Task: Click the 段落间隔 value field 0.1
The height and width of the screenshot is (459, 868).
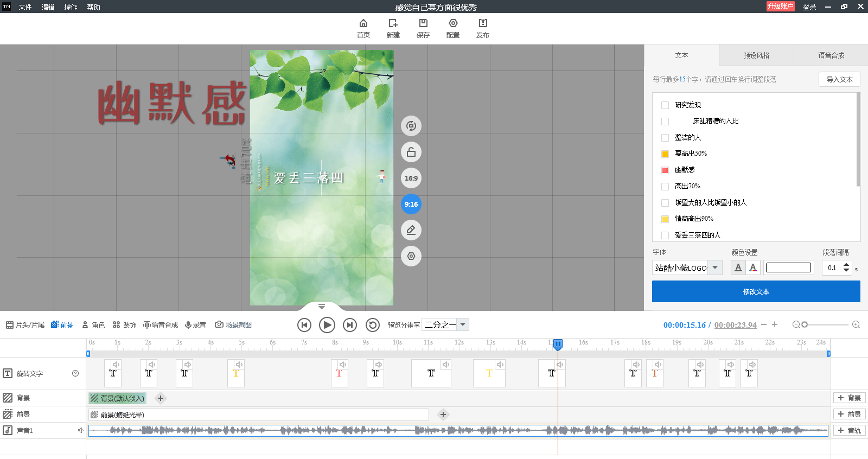Action: [832, 267]
